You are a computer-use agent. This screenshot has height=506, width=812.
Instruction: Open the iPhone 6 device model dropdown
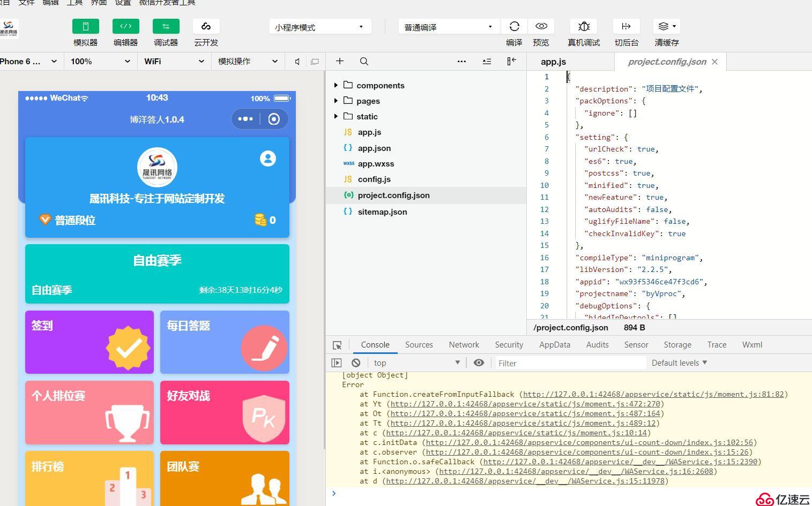tap(29, 61)
